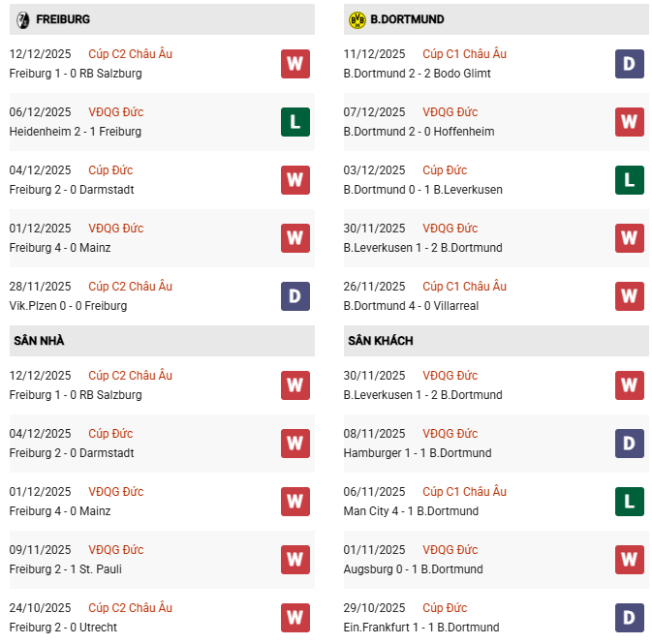Click the B.Dortmund club logo icon
The width and height of the screenshot is (652, 644).
(357, 19)
